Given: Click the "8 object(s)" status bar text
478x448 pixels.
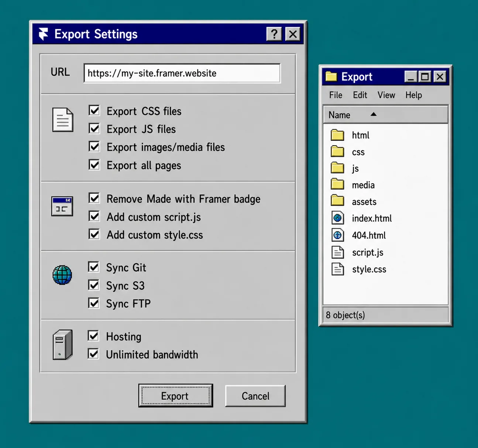Looking at the screenshot, I should coord(345,315).
